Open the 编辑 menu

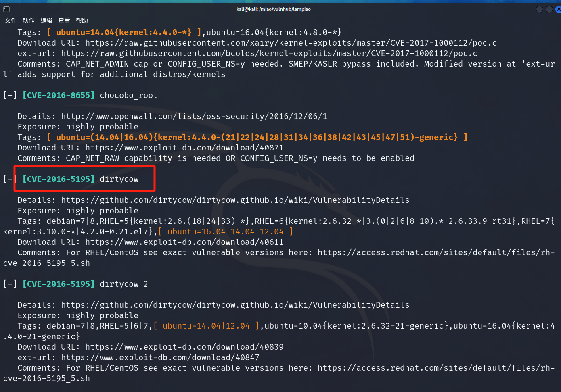coord(46,21)
